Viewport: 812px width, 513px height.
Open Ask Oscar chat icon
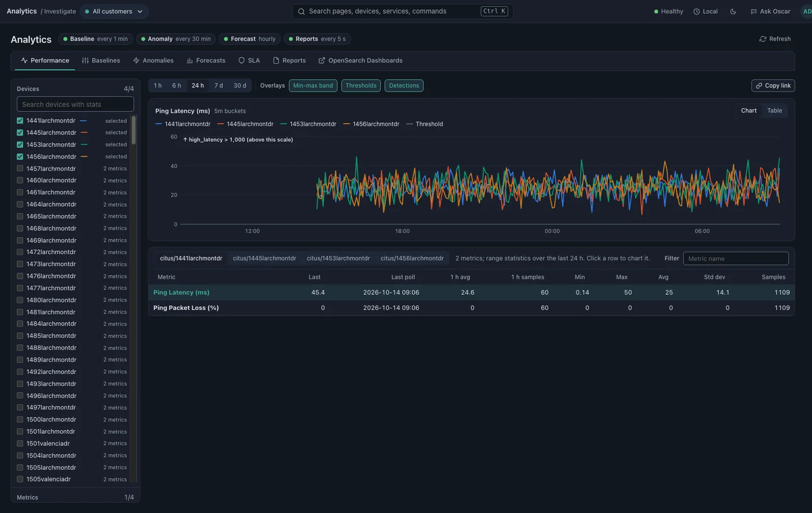coord(754,11)
